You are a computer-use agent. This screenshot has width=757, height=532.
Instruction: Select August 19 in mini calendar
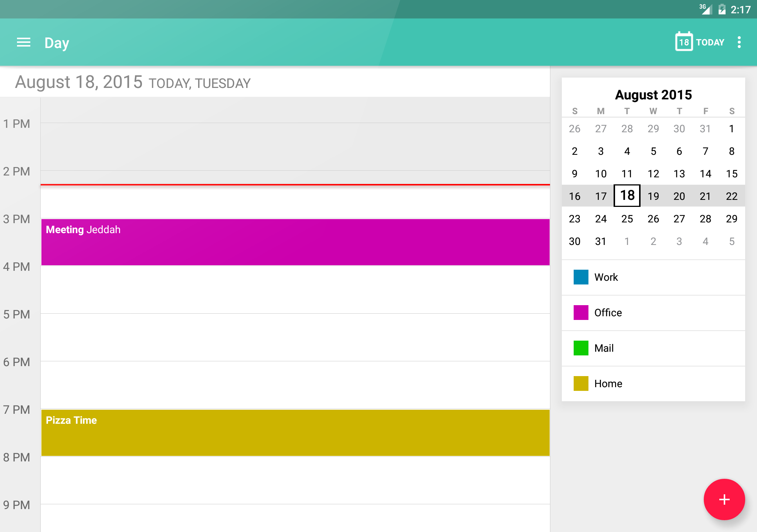click(653, 196)
